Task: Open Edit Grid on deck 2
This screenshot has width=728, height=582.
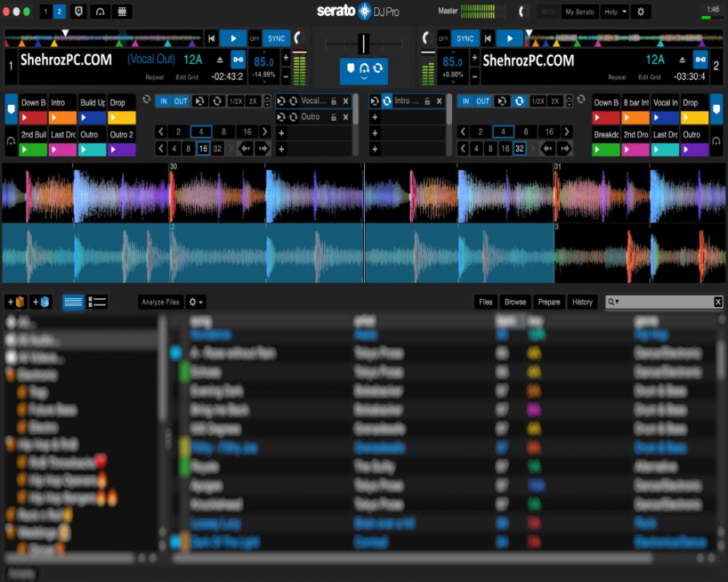Action: [649, 78]
